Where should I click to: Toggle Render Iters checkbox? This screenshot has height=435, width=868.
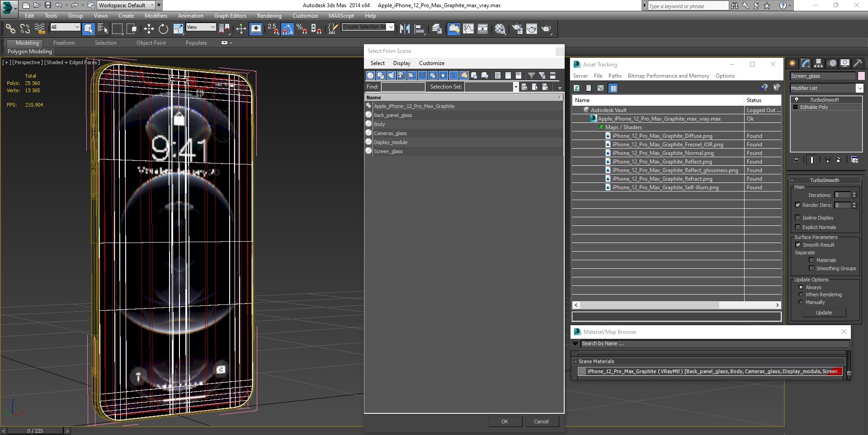click(x=797, y=205)
